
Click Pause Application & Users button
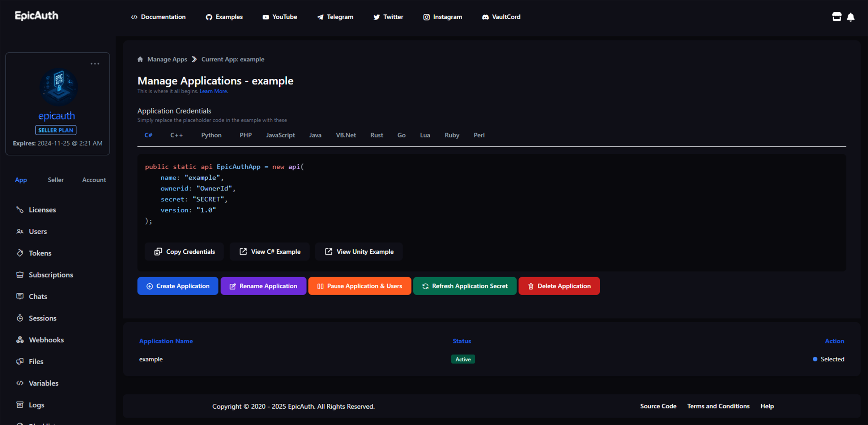(359, 286)
